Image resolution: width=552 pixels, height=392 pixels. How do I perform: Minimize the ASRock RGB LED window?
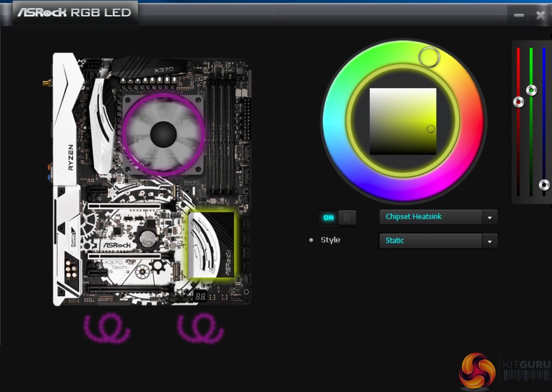(519, 15)
